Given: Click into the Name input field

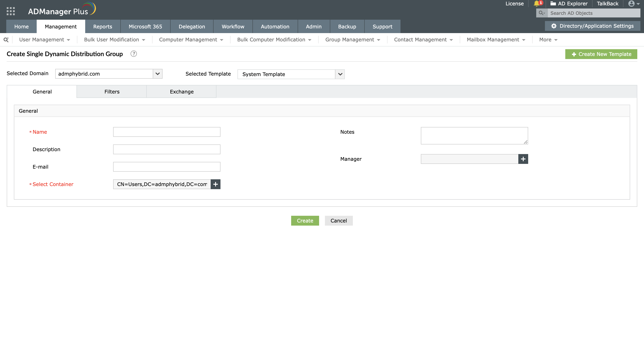Looking at the screenshot, I should 167,132.
